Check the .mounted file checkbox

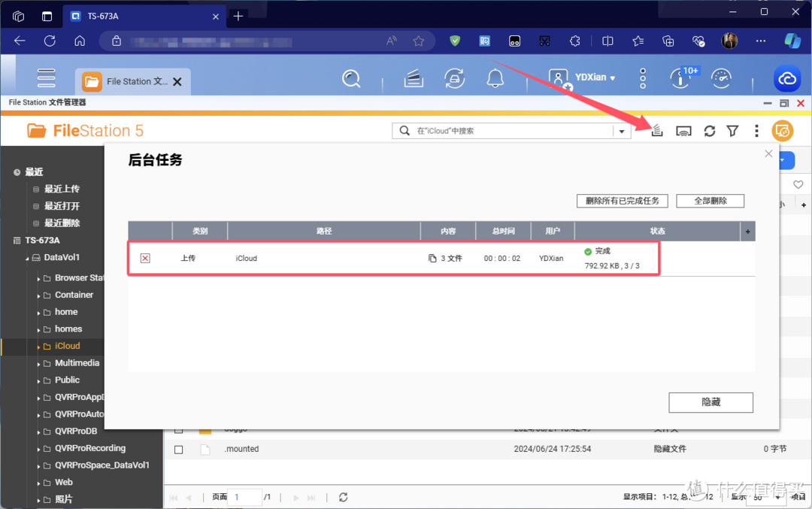click(x=179, y=449)
